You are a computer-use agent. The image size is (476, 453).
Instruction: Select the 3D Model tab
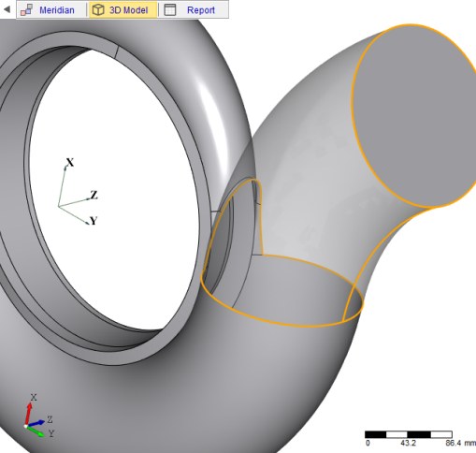[123, 10]
